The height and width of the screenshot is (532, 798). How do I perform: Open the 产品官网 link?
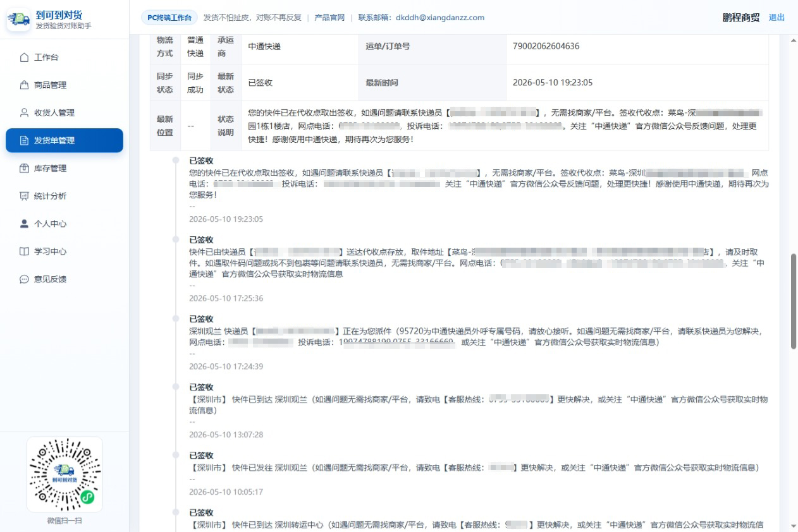point(329,18)
